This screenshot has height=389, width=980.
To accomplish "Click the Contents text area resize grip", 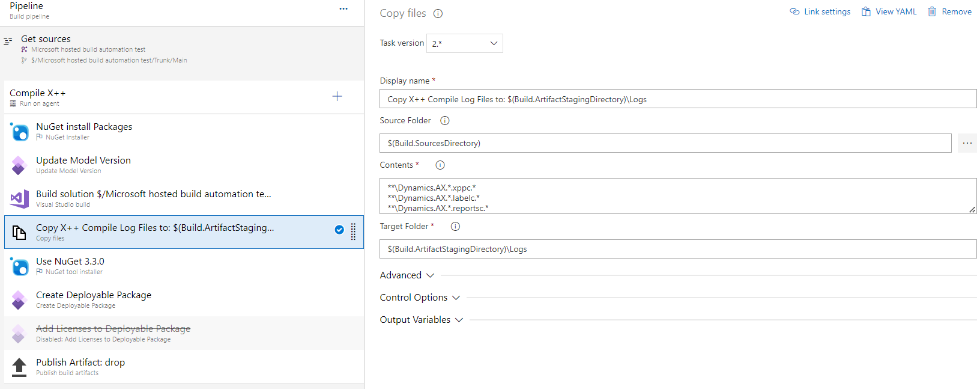I will pyautogui.click(x=972, y=209).
